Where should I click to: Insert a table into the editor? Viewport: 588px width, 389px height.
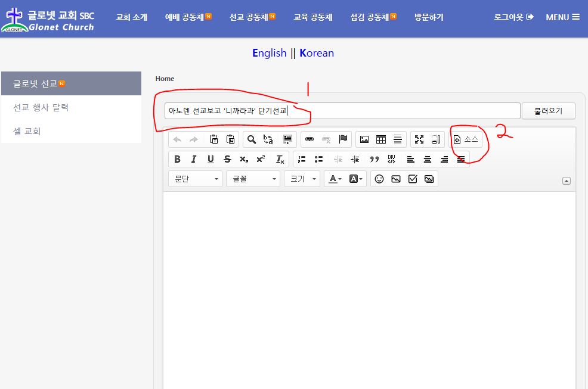click(381, 139)
